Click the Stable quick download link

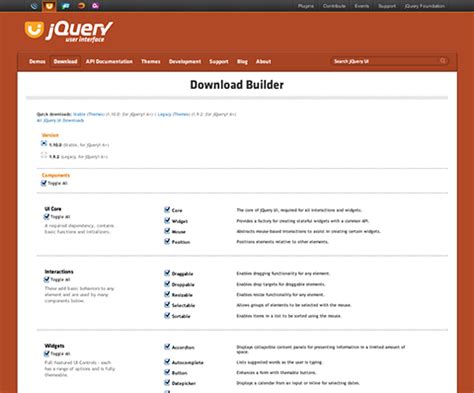tap(79, 114)
